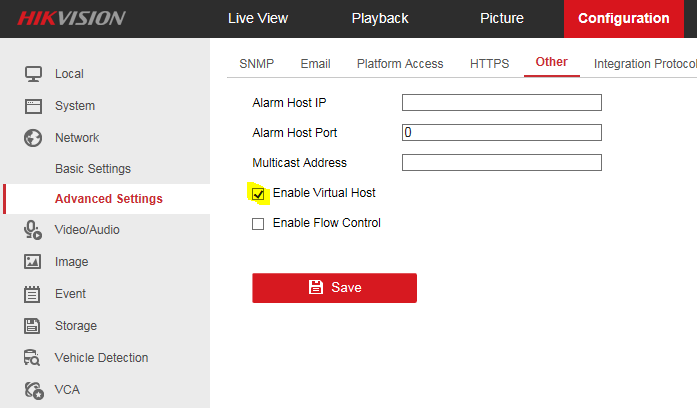This screenshot has height=408, width=697.
Task: Click the Network globe icon
Action: 33,137
